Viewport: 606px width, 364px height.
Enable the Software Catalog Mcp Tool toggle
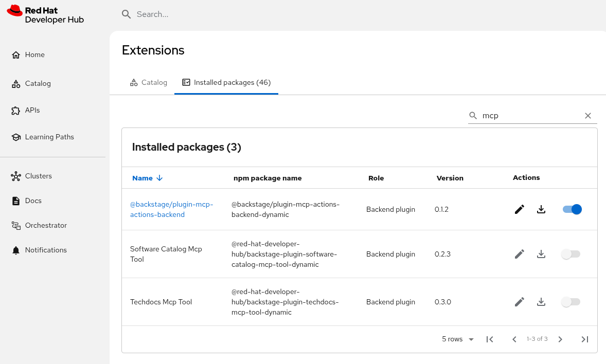tap(571, 254)
